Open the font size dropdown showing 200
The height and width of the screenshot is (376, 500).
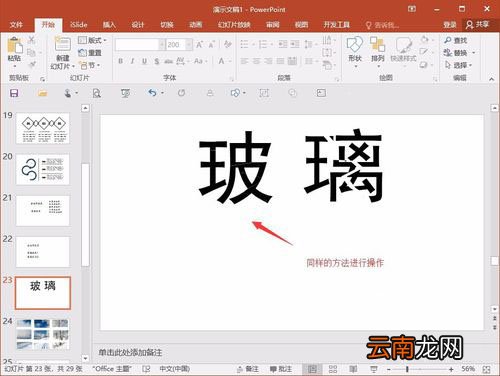point(189,44)
